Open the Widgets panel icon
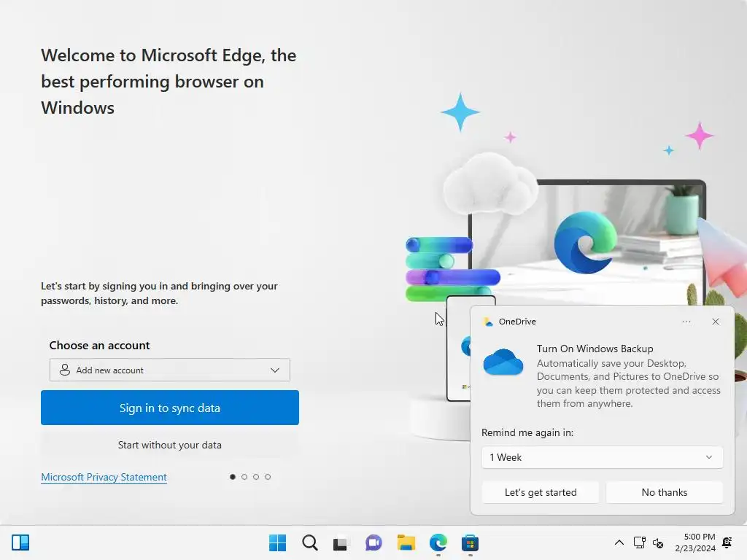 pyautogui.click(x=20, y=542)
